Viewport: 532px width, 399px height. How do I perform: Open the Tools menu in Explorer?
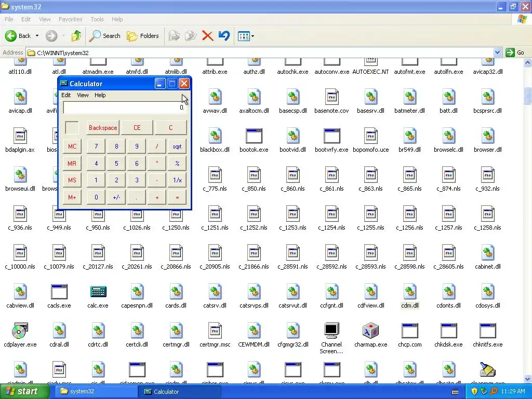coord(97,19)
